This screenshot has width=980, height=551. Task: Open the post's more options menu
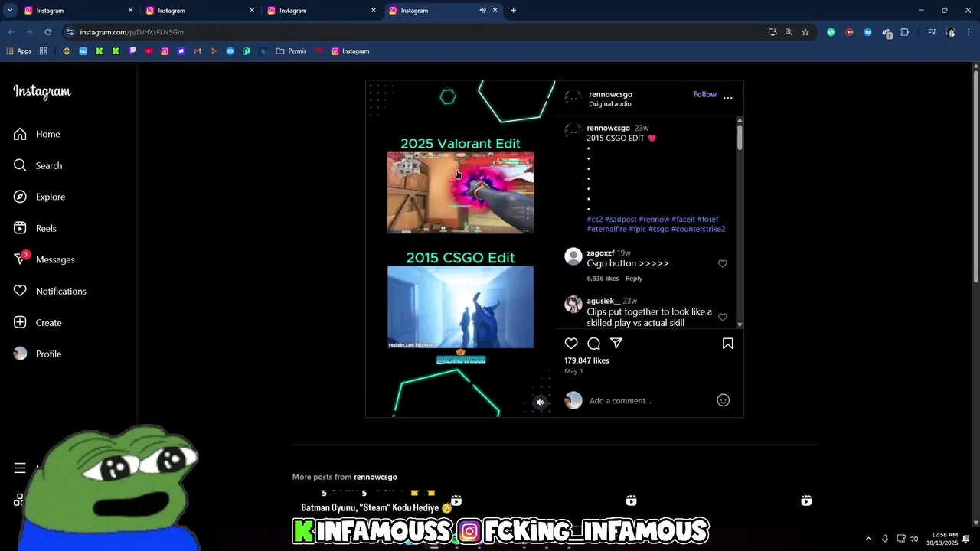coord(728,98)
